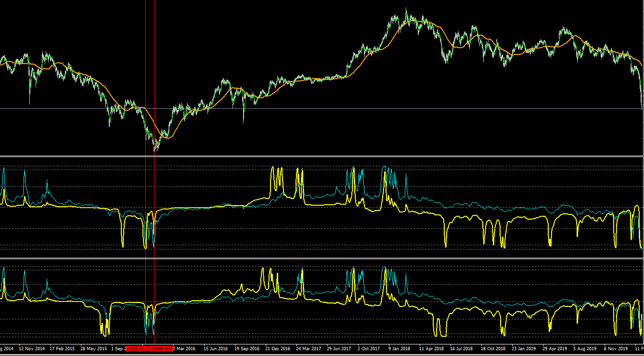Click the 16 Jul 2018 date label

462,348
